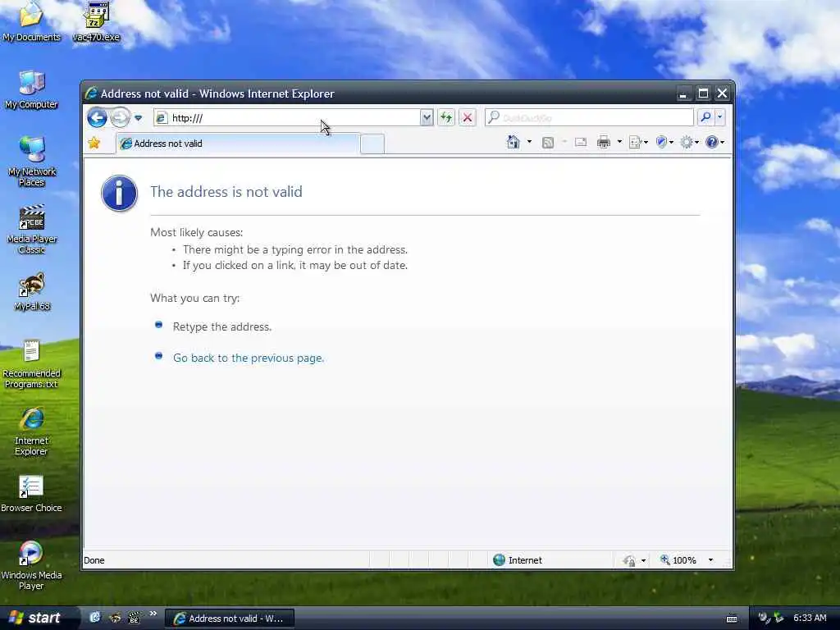The width and height of the screenshot is (840, 630).
Task: Click Media Player Classic quick launch icon
Action: [134, 618]
